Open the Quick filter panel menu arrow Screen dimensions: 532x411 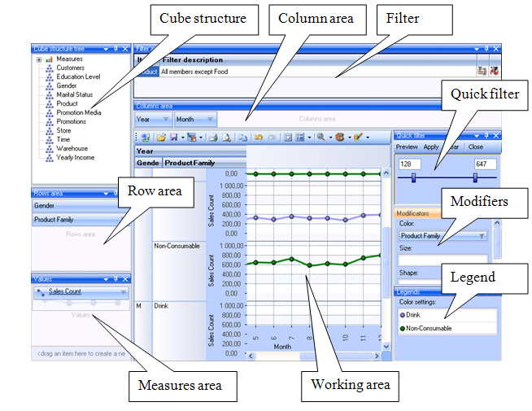pos(477,136)
